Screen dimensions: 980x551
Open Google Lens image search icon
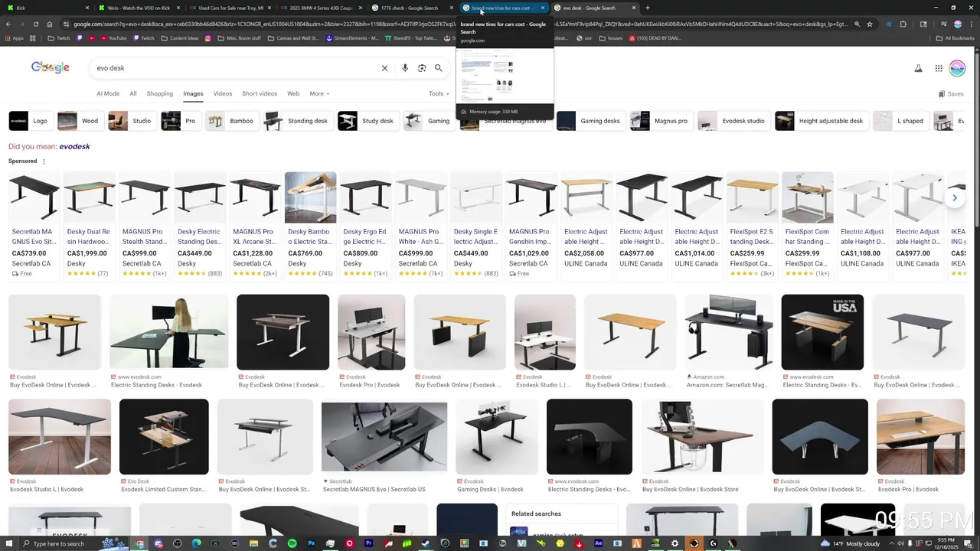(422, 68)
